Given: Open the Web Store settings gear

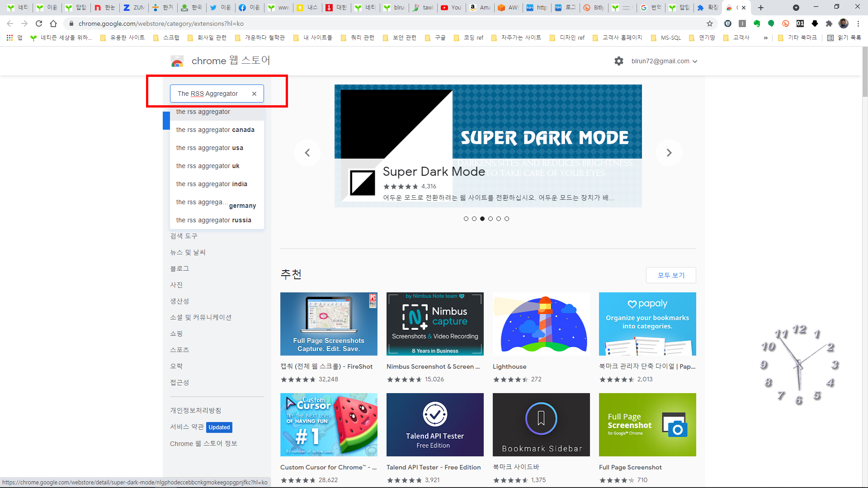Looking at the screenshot, I should [x=619, y=61].
